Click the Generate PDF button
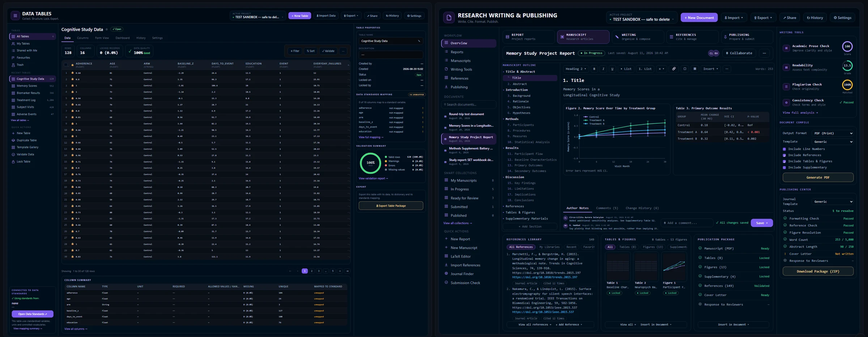The height and width of the screenshot is (337, 868). point(818,178)
